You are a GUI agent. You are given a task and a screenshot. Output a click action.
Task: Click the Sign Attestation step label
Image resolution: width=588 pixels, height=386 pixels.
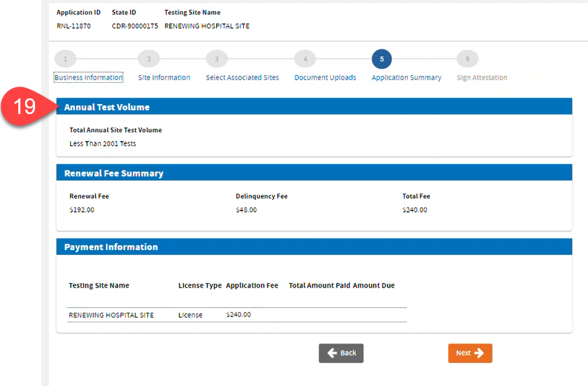pos(481,77)
